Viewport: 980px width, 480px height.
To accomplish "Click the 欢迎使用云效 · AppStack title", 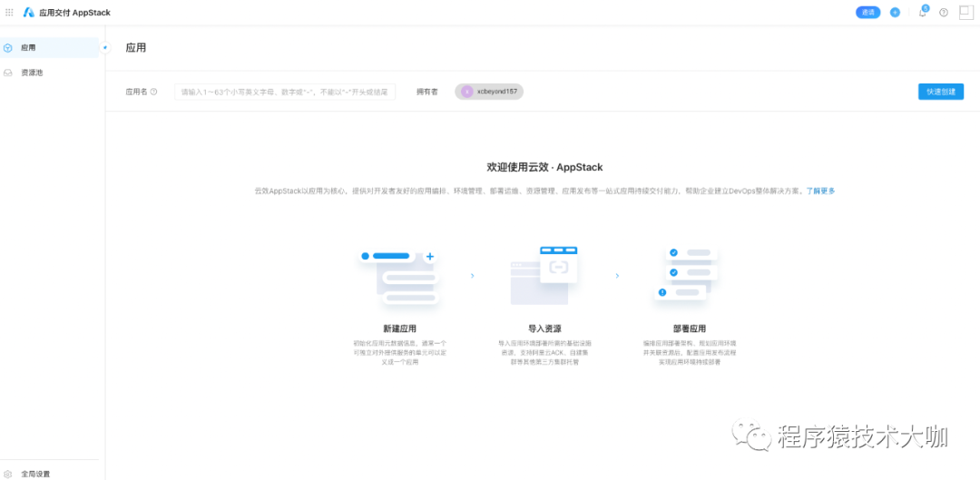I will tap(544, 167).
